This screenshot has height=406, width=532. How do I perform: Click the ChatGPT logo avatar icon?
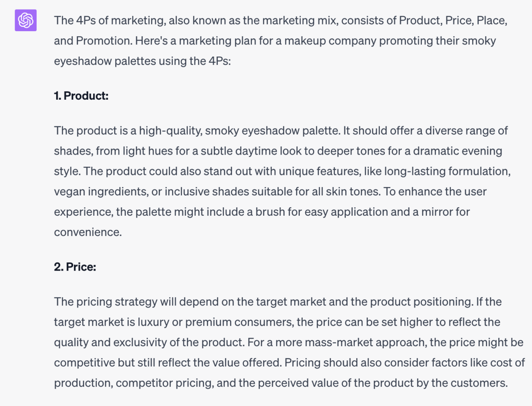pos(26,20)
